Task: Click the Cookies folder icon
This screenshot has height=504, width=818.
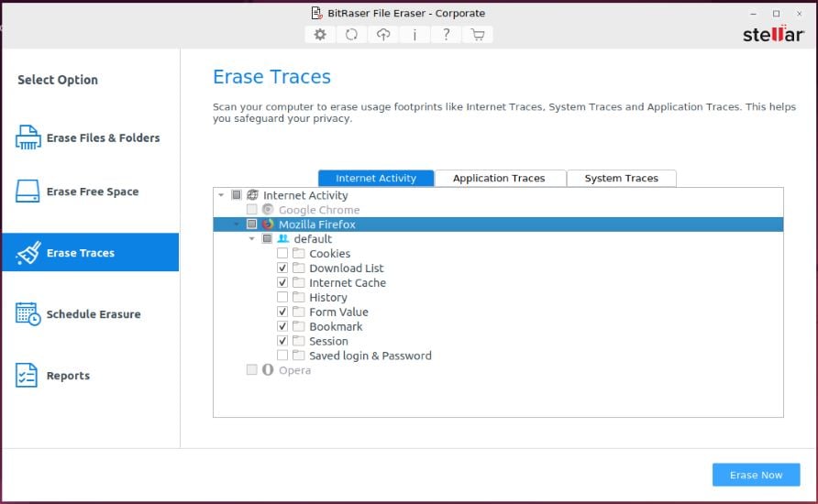Action: tap(298, 253)
